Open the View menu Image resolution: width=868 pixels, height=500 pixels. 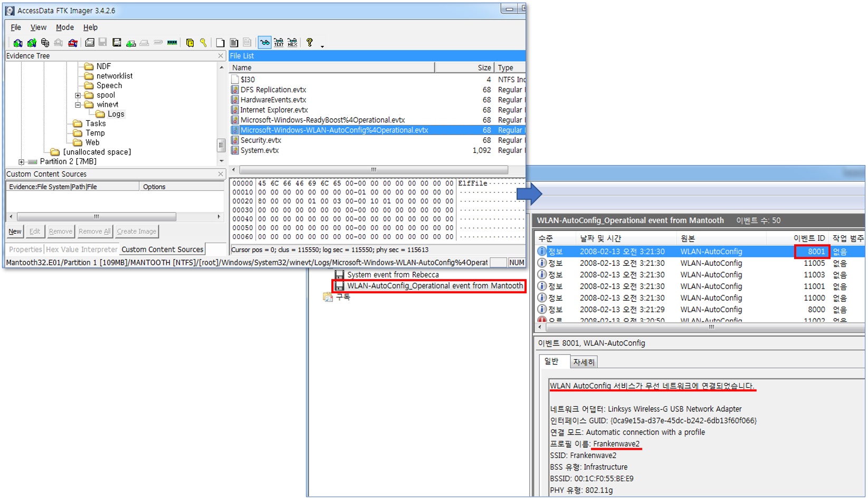(x=39, y=27)
